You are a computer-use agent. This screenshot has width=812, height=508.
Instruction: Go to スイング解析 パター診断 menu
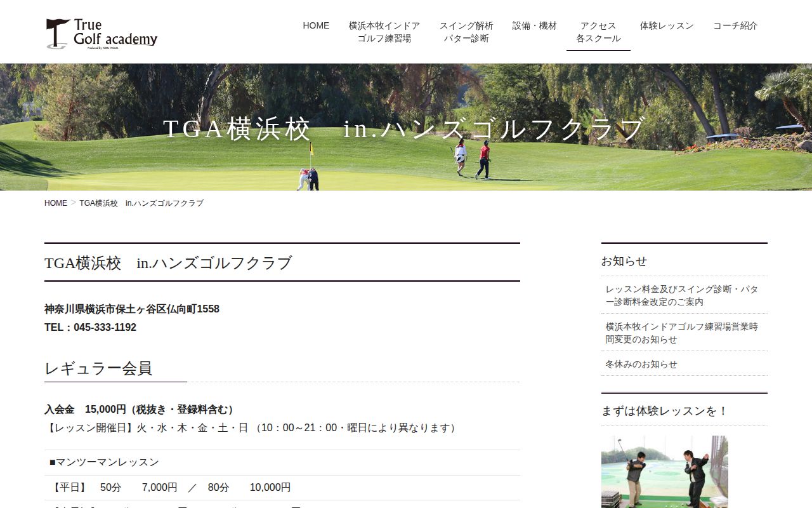(x=466, y=32)
